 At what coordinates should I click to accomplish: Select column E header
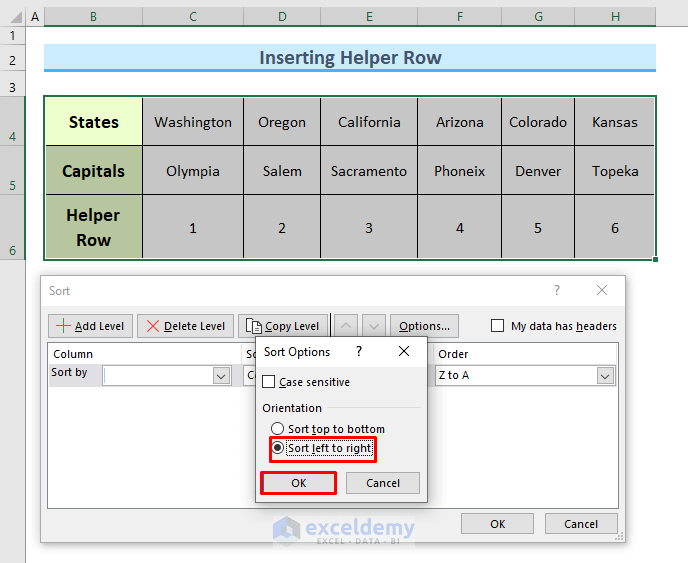tap(369, 17)
